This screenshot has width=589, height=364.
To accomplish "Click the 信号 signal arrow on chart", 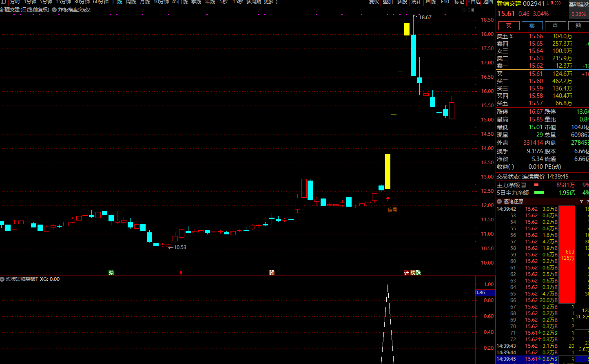I will coord(388,199).
